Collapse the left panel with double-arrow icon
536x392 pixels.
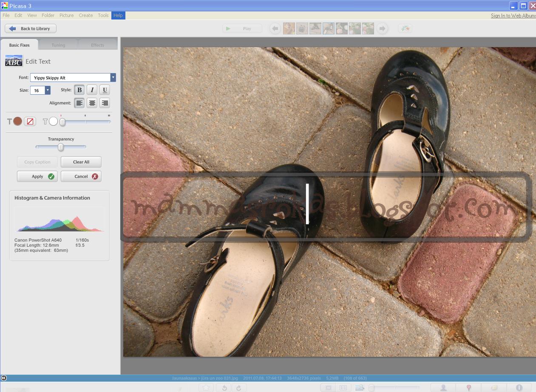4,378
